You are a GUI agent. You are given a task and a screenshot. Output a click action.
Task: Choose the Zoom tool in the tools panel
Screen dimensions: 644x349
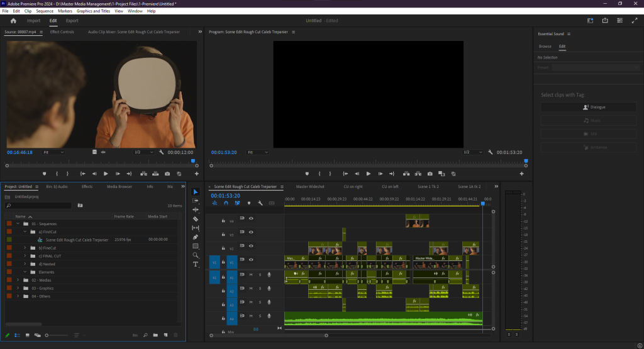click(x=195, y=255)
